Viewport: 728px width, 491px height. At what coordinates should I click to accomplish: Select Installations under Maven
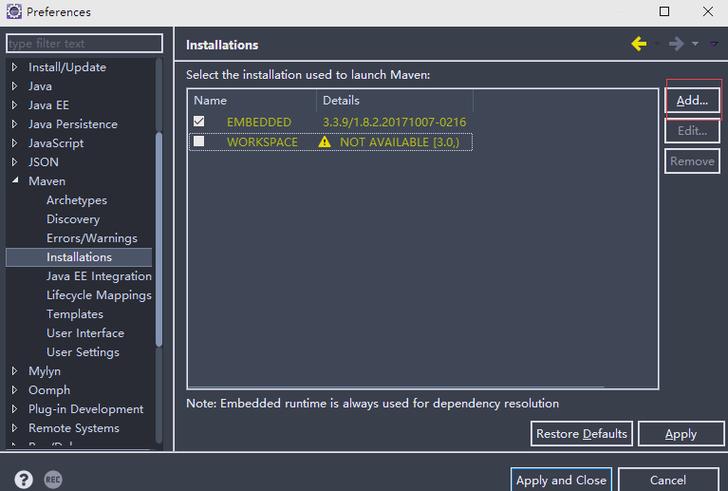[x=79, y=257]
